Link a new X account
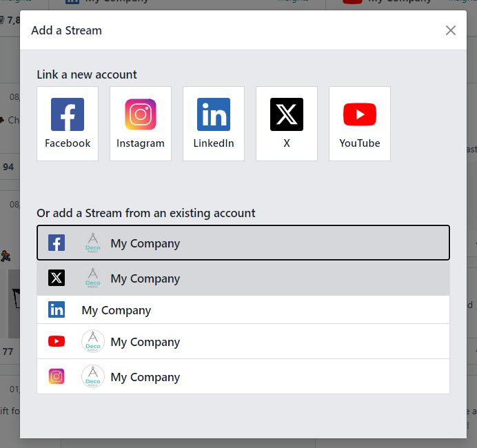477x448 pixels. pos(287,123)
